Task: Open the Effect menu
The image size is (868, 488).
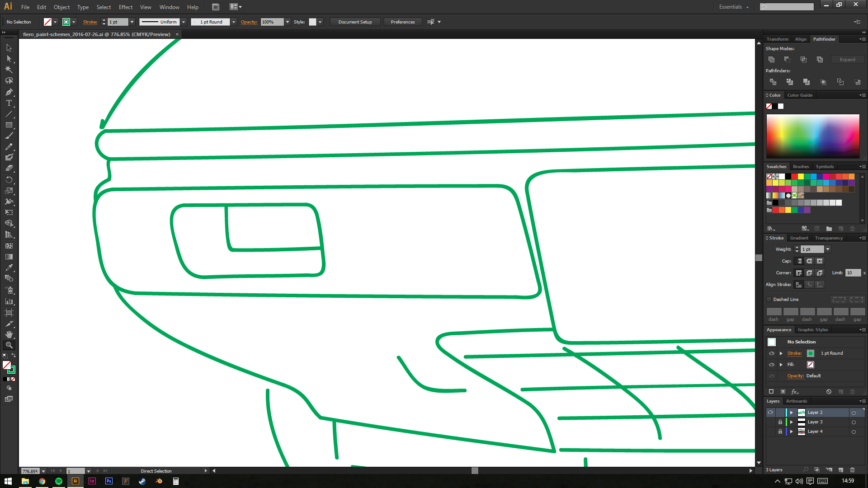Action: 126,7
